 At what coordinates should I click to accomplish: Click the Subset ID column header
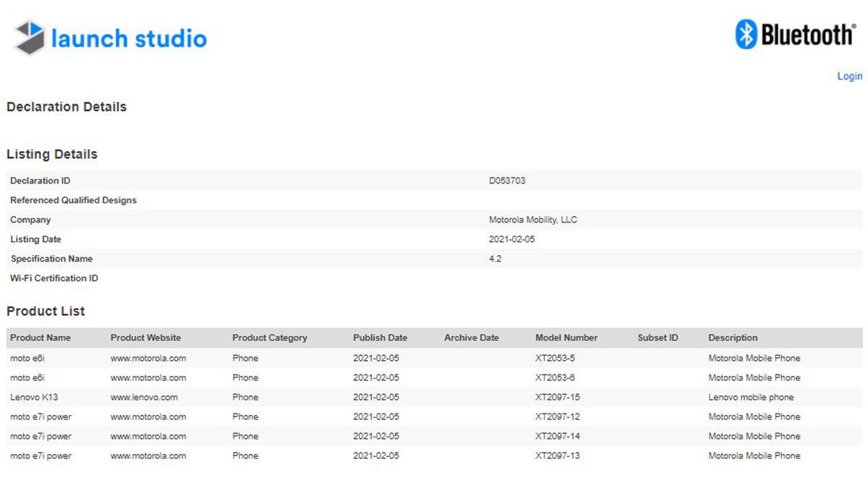click(x=658, y=338)
